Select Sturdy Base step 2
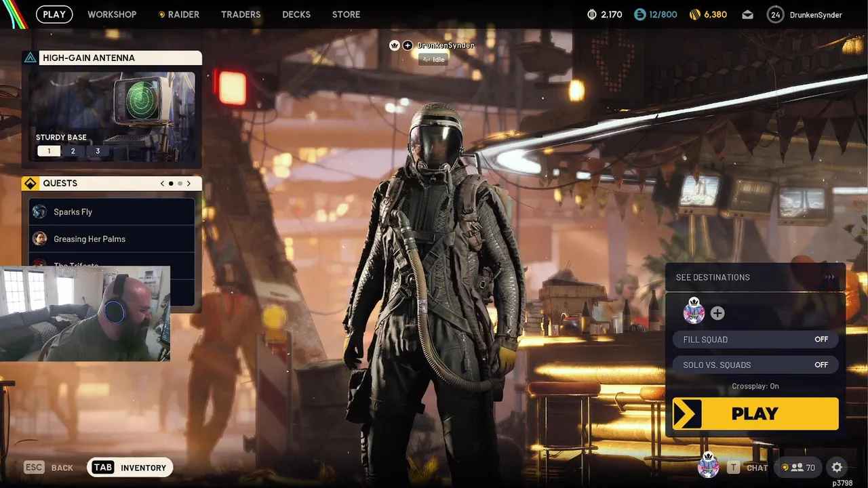 tap(73, 151)
